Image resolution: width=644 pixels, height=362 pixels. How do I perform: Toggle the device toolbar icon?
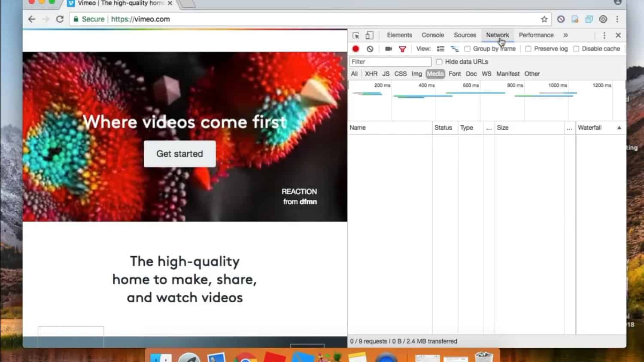click(x=369, y=35)
